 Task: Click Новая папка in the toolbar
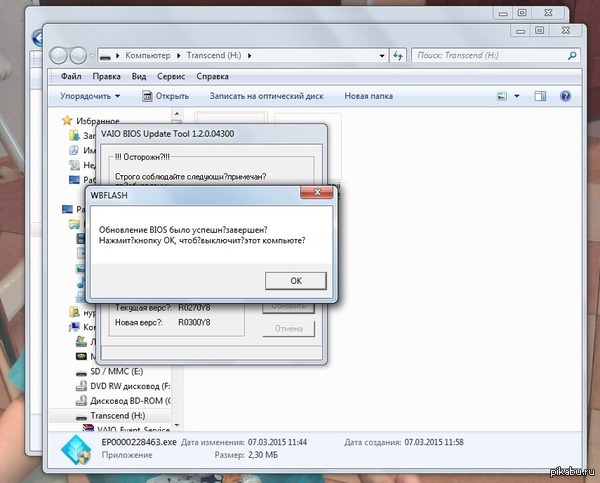[368, 97]
